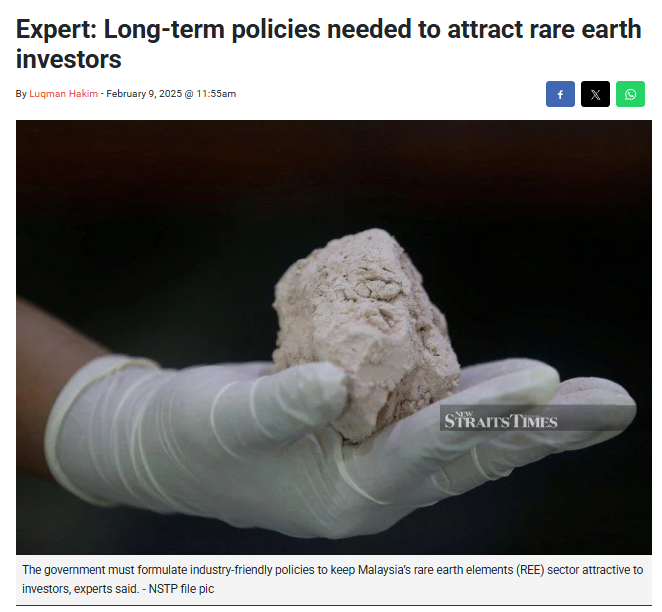Viewport: 662px width, 612px height.
Task: Click the 'By' byline label
Action: tap(21, 94)
